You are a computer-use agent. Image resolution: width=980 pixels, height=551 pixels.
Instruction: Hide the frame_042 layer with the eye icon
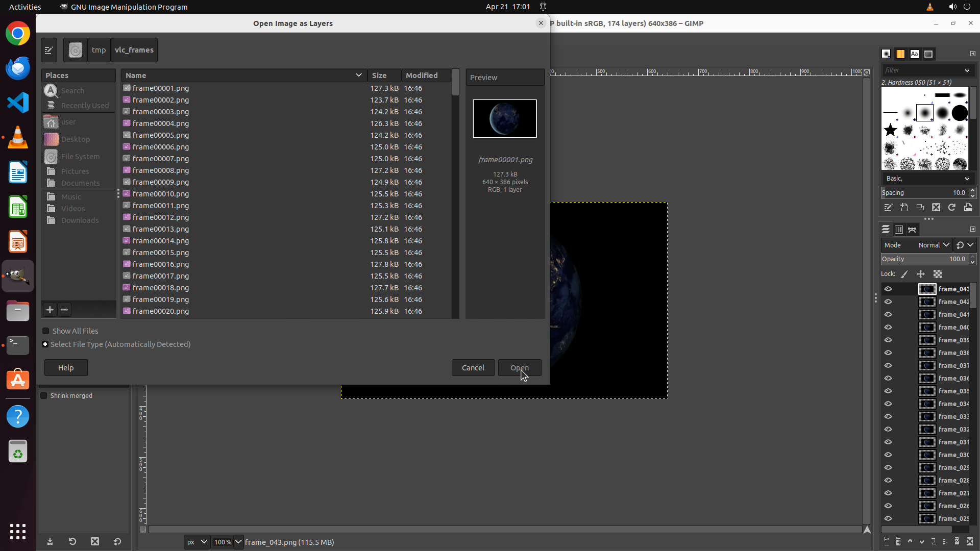[888, 302]
